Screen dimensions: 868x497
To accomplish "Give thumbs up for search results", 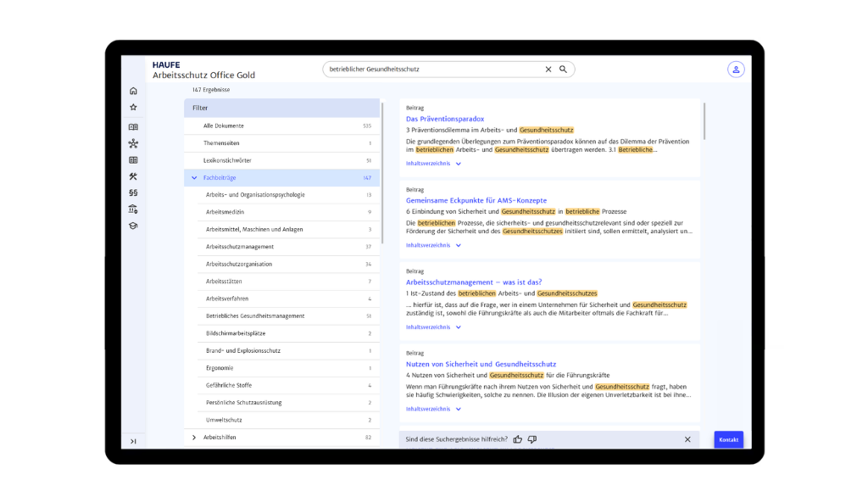I will [518, 439].
